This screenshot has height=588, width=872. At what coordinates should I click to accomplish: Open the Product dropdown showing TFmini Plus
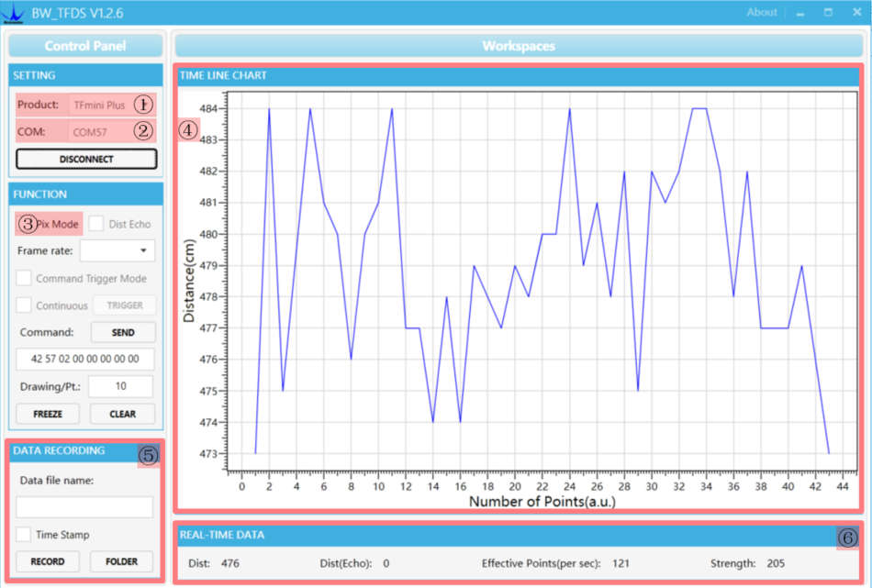[x=112, y=105]
